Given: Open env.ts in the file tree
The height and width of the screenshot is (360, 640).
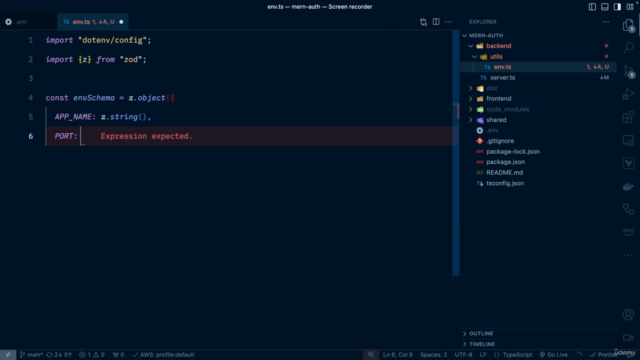Looking at the screenshot, I should [538, 67].
